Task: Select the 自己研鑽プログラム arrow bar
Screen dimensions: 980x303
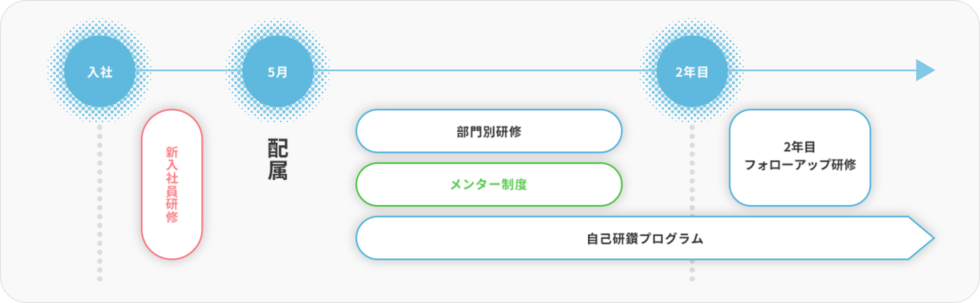Action: click(645, 238)
